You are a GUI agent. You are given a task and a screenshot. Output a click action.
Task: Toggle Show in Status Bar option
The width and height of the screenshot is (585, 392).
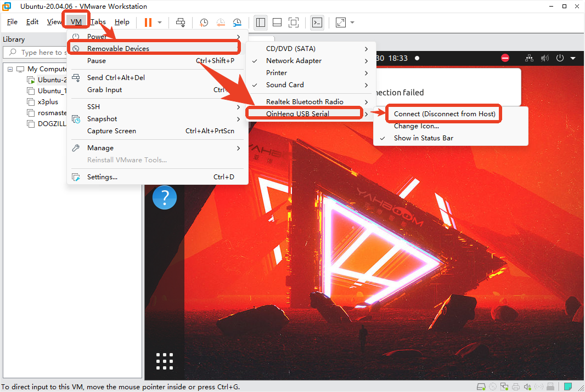pos(451,138)
